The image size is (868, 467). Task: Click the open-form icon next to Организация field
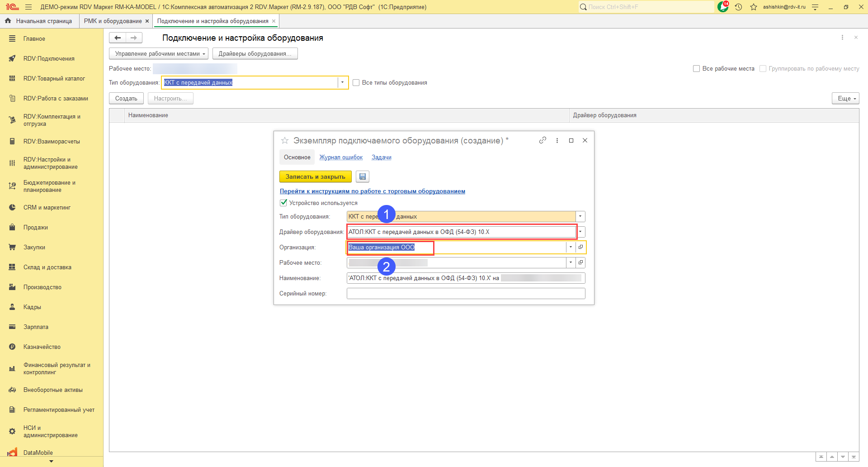coord(581,247)
